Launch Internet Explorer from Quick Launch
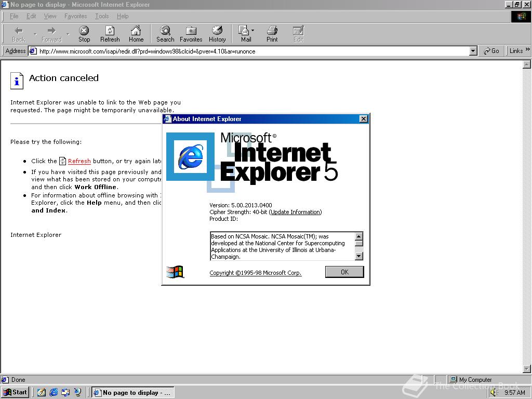Viewport: 532px width, 399px height. 54,392
